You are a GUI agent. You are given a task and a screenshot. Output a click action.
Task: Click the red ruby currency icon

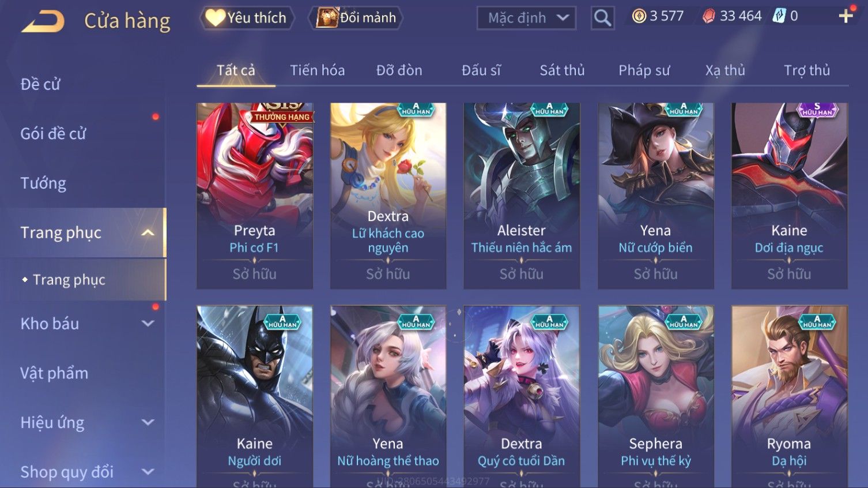pyautogui.click(x=708, y=16)
